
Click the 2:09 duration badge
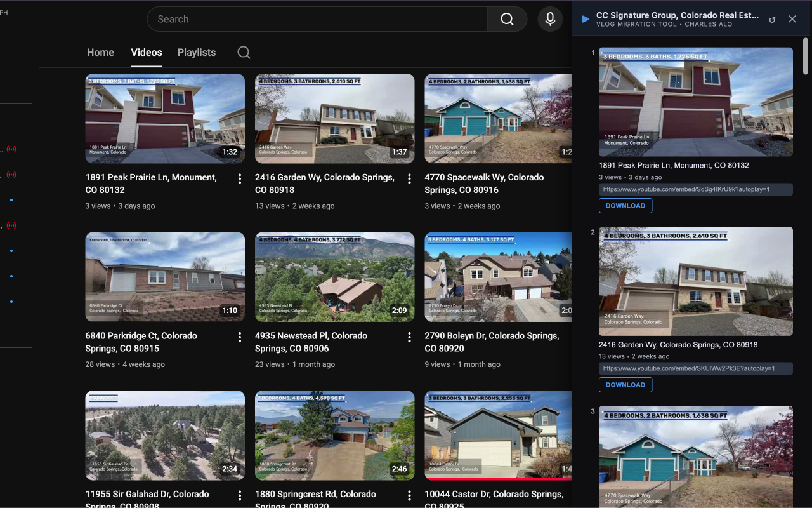point(399,311)
